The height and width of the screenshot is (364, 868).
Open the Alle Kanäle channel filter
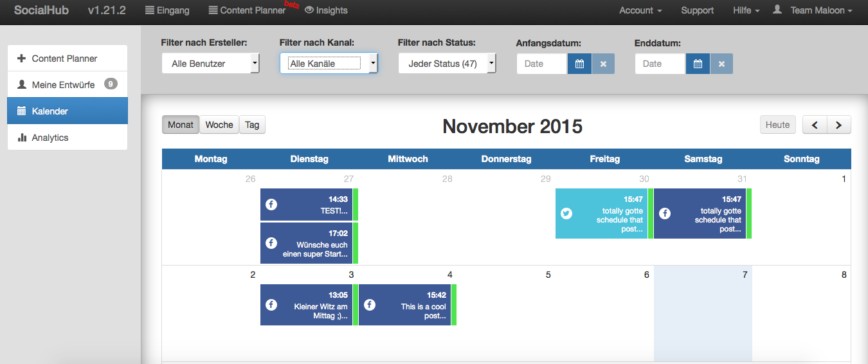(x=329, y=64)
